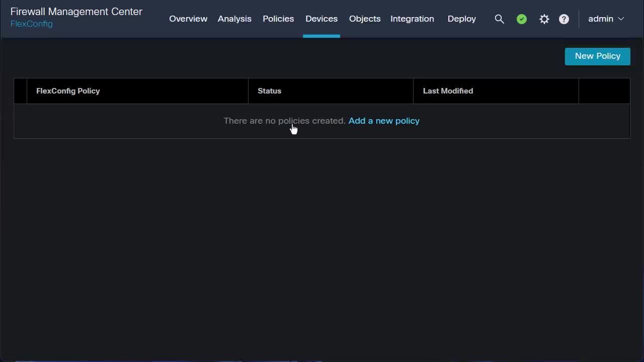
Task: Expand the admin user dropdown
Action: click(606, 19)
